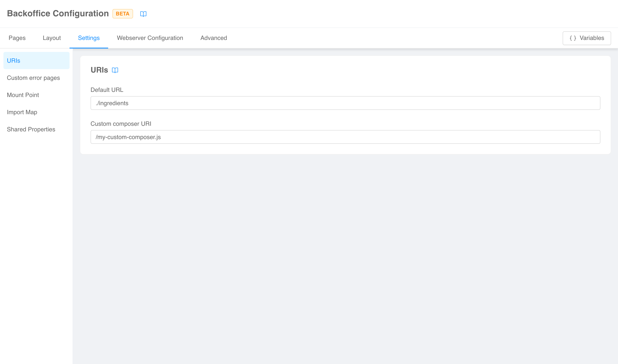The image size is (618, 364).
Task: Open the Import Map section
Action: click(22, 112)
